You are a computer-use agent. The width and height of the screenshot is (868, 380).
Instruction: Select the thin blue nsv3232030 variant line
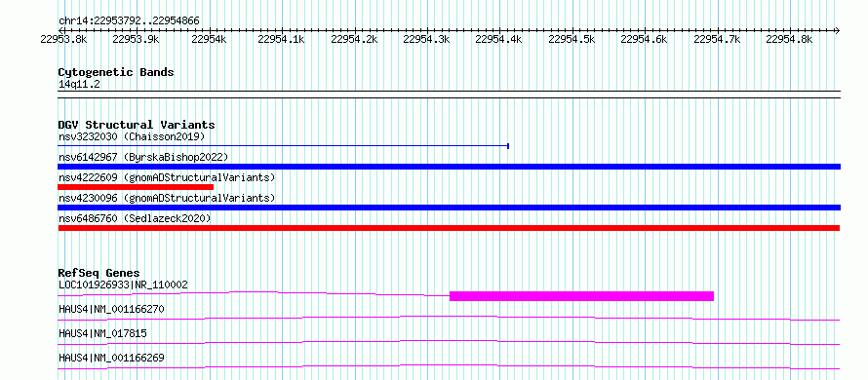(283, 146)
